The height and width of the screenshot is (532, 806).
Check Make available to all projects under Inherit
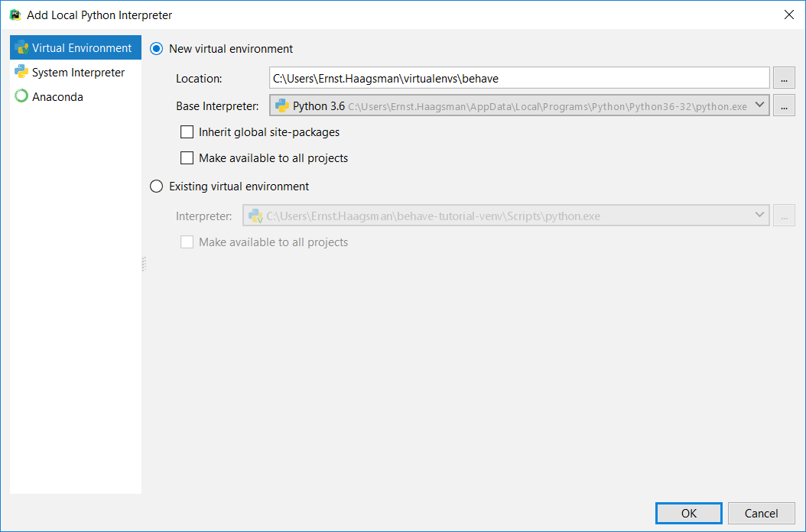pos(187,157)
